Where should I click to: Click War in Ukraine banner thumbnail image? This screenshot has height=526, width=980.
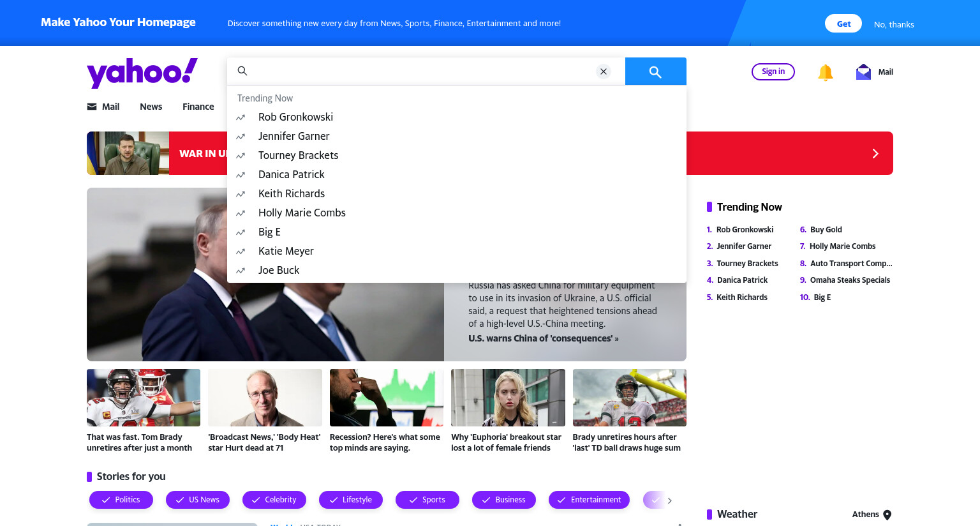pos(128,153)
